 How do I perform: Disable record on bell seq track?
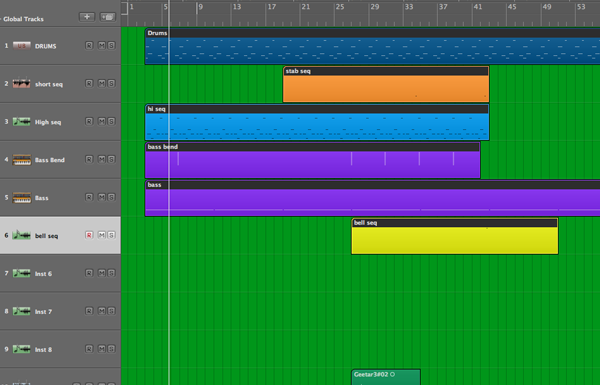89,235
